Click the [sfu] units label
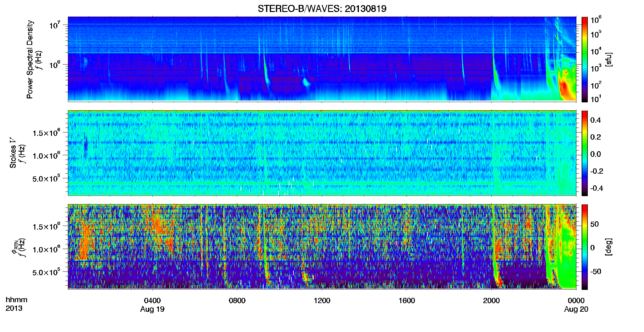The image size is (644, 332). [609, 59]
